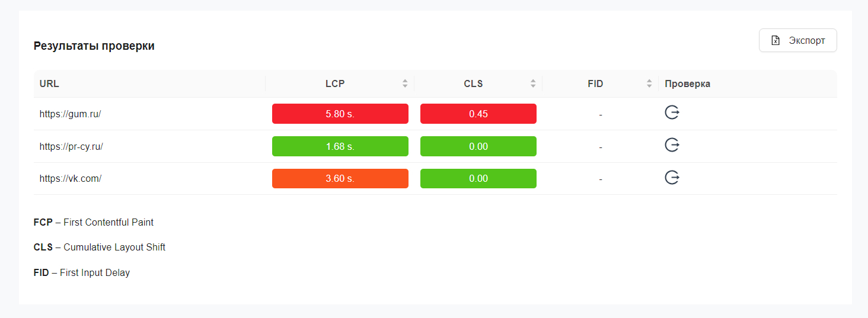The image size is (868, 318).
Task: Open the https://vk.com/ URL
Action: pos(71,178)
